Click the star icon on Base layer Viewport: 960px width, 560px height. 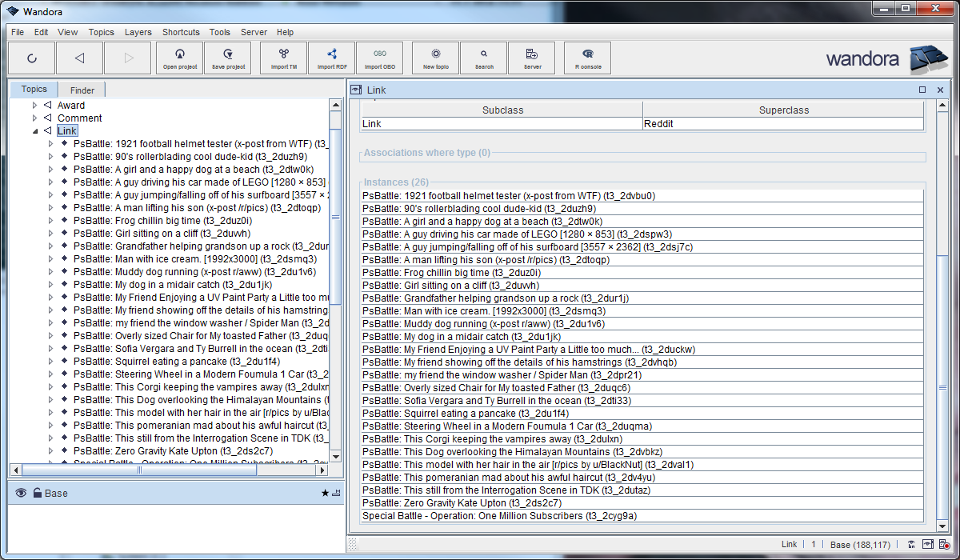pyautogui.click(x=325, y=493)
